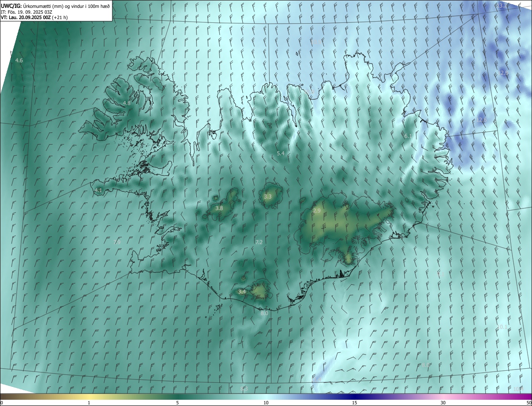Click the 6.1 value label
The image size is (532, 406).
408,136
